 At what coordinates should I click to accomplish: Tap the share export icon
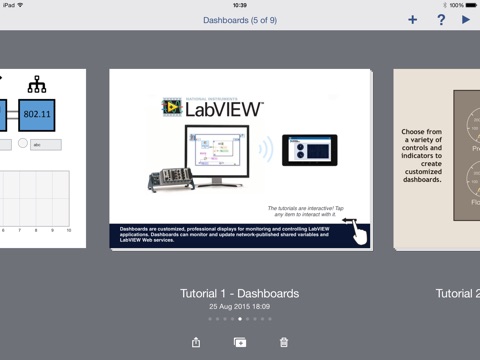[196, 342]
